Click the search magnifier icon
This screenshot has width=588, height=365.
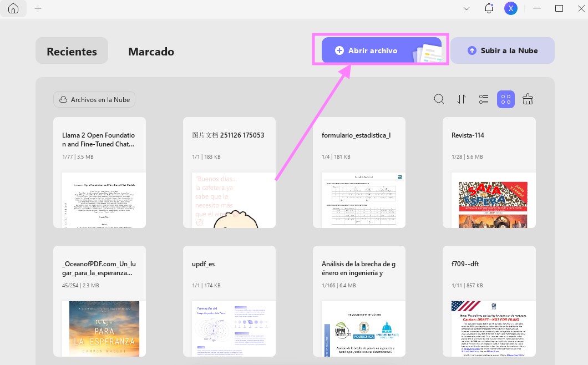pyautogui.click(x=439, y=99)
